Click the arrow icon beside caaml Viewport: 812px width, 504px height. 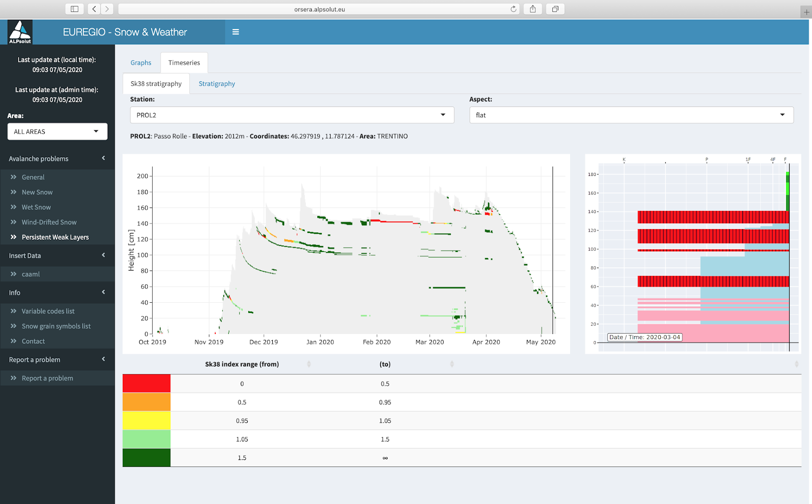tap(14, 274)
